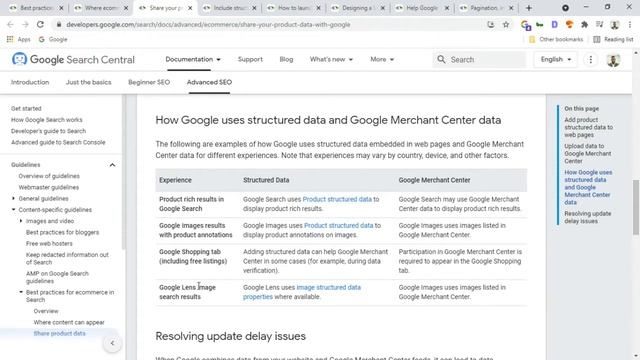This screenshot has height=360, width=640.
Task: Select Share product data in the sidebar
Action: tap(60, 333)
